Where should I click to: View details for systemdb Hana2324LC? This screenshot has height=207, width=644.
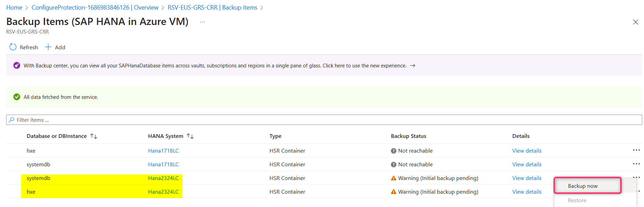point(527,178)
